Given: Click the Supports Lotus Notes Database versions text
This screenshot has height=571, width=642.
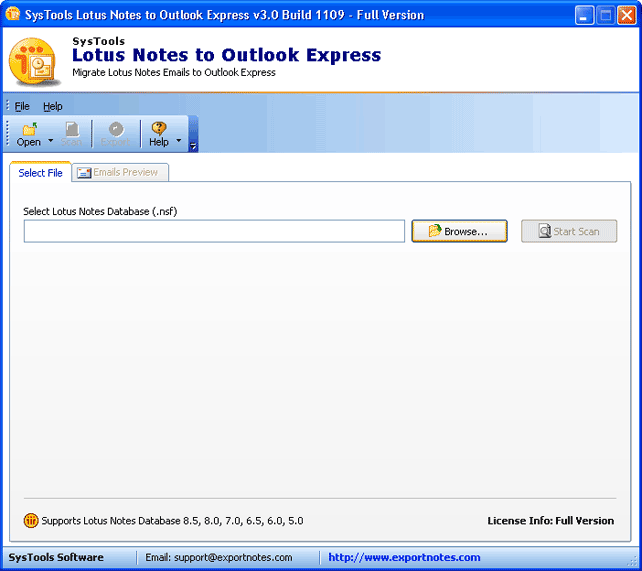Looking at the screenshot, I should click(172, 521).
